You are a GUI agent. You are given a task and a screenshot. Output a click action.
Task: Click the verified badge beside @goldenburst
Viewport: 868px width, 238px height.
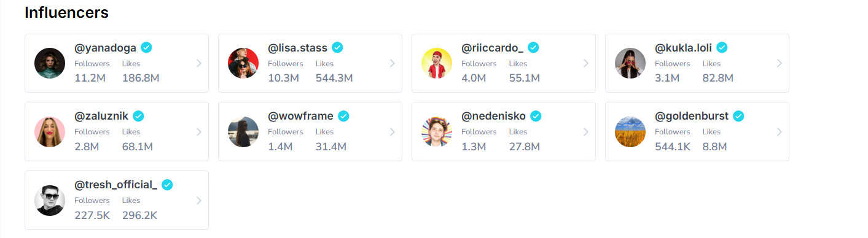(738, 115)
